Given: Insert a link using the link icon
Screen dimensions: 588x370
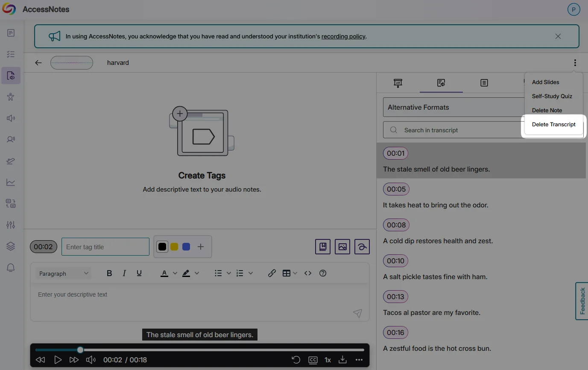Looking at the screenshot, I should coord(272,273).
